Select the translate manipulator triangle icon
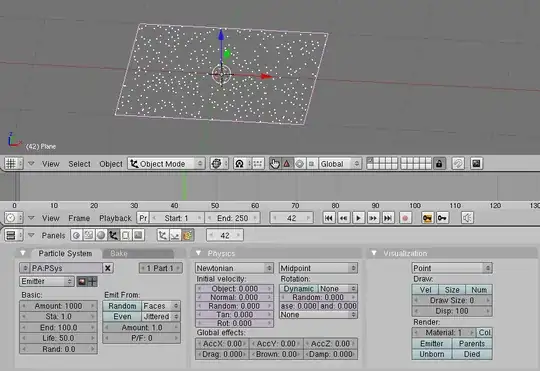This screenshot has height=371, width=540. (287, 164)
